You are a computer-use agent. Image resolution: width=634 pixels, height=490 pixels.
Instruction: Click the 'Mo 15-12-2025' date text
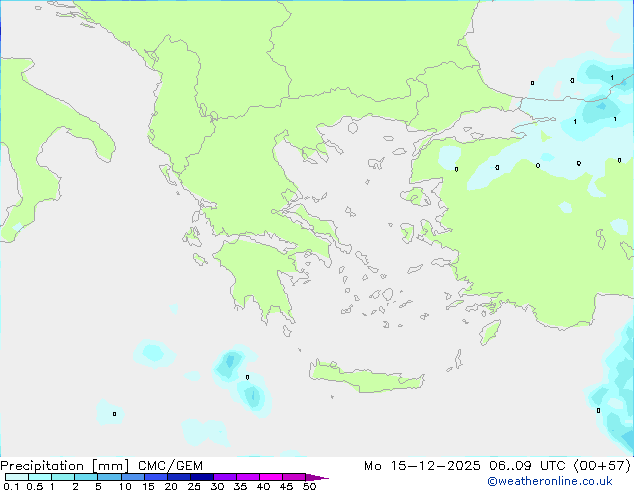click(x=422, y=466)
